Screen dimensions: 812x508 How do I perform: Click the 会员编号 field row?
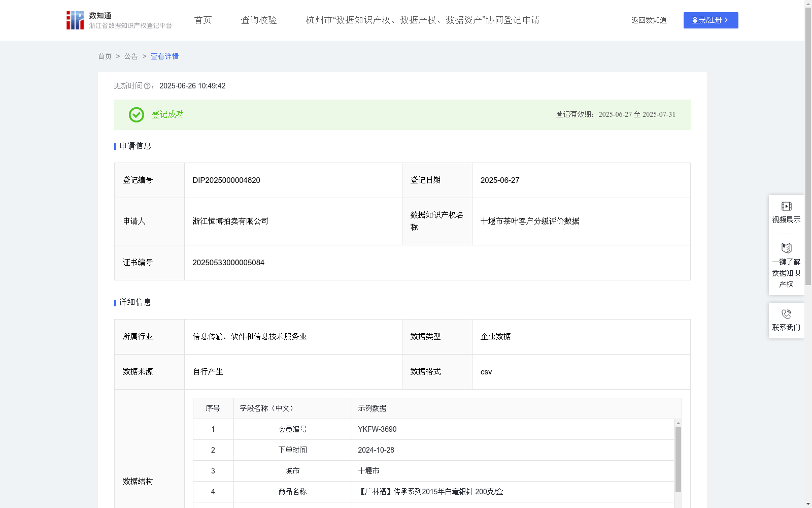pyautogui.click(x=433, y=429)
